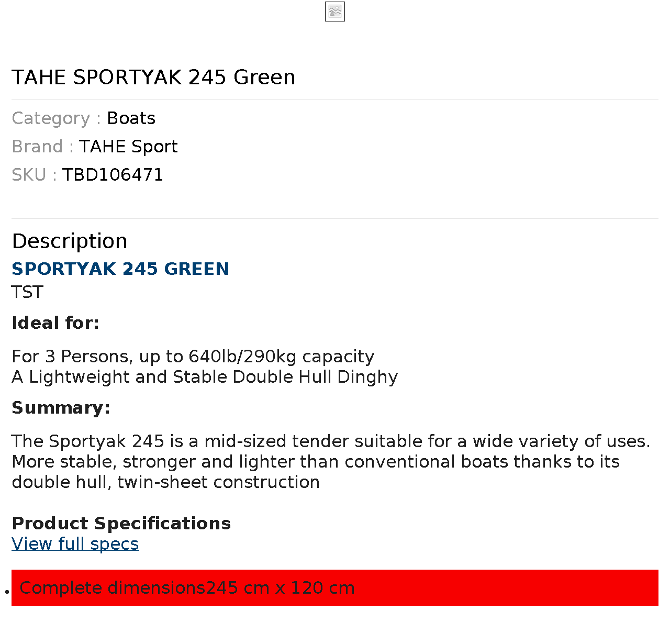Click the Sportyak 245 summary paragraph
The width and height of the screenshot is (670, 644).
330,462
